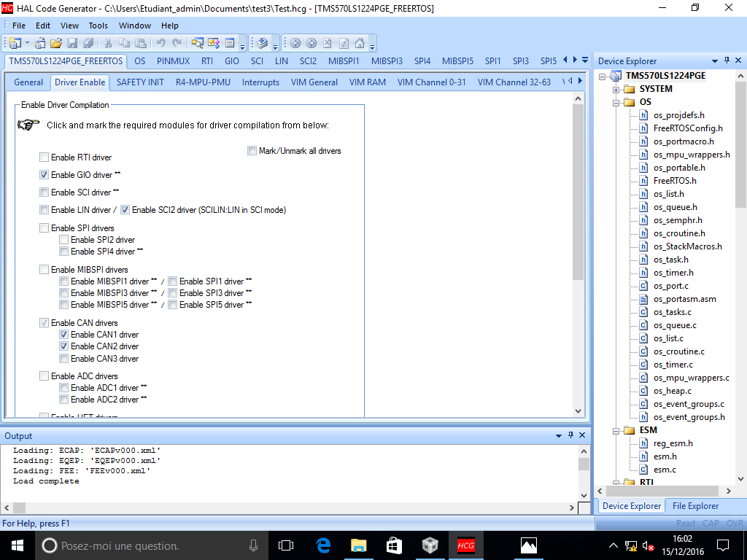Expand the SYSTEM folder in Device Explorer
The height and width of the screenshot is (560, 747).
pyautogui.click(x=616, y=90)
